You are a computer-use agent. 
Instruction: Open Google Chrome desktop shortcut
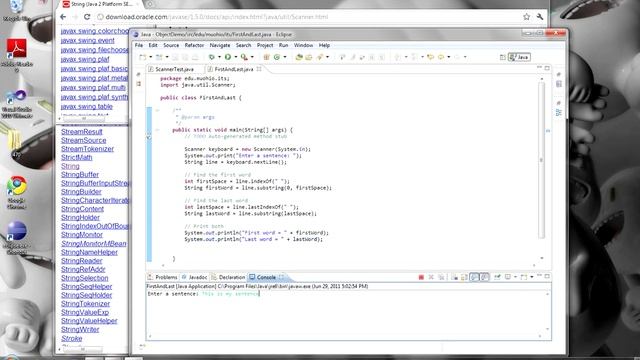click(17, 192)
